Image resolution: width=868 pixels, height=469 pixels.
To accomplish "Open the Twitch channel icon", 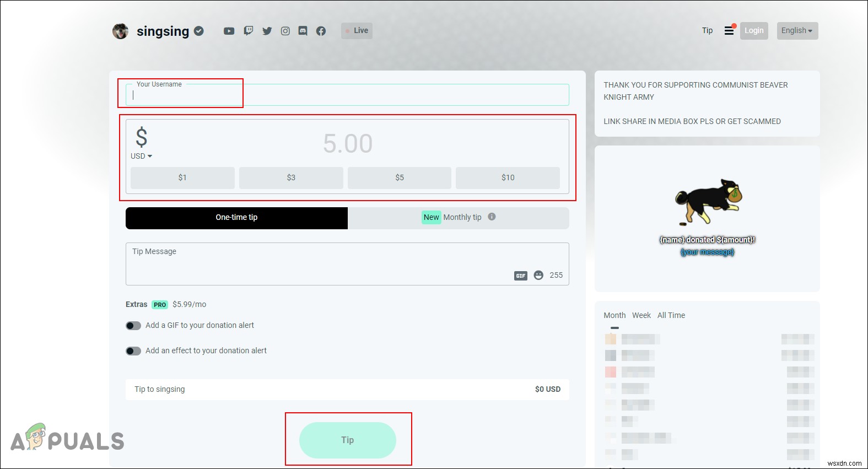I will point(249,31).
